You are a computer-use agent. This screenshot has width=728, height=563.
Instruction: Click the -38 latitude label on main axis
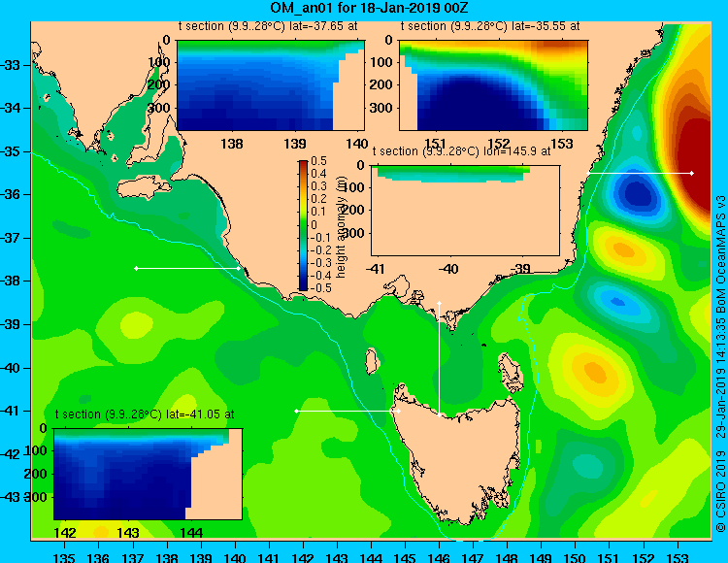pos(11,281)
